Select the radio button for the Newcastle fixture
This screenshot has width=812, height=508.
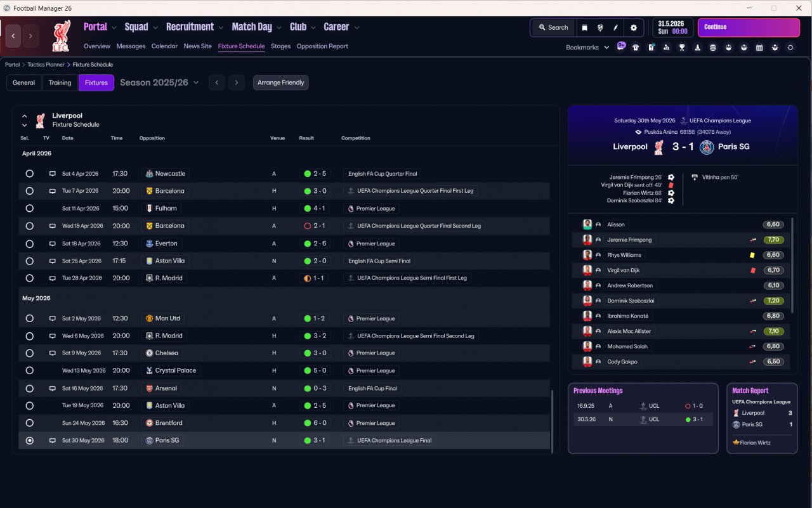click(29, 174)
